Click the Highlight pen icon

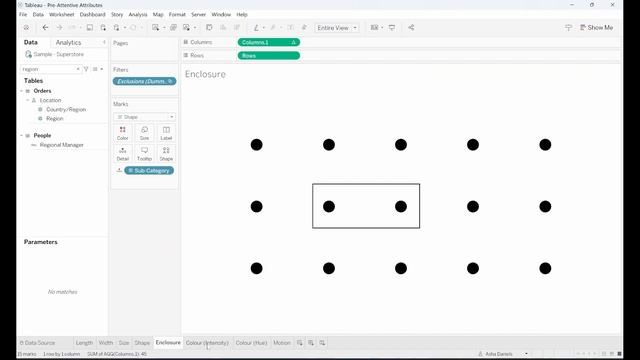[256, 27]
